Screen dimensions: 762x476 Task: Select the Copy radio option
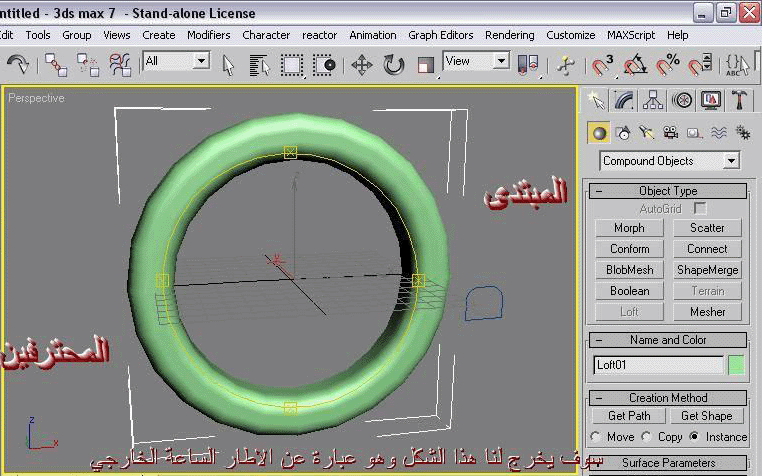click(x=646, y=437)
